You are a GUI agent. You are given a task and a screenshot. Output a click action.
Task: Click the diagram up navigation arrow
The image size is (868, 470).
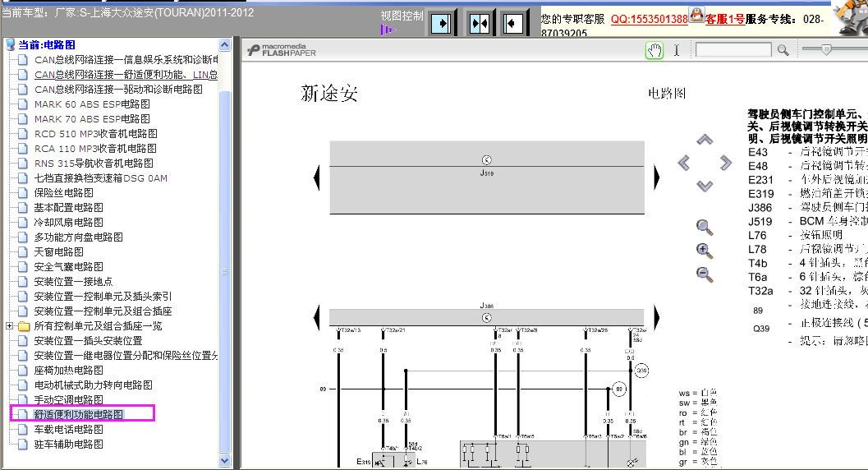click(704, 140)
